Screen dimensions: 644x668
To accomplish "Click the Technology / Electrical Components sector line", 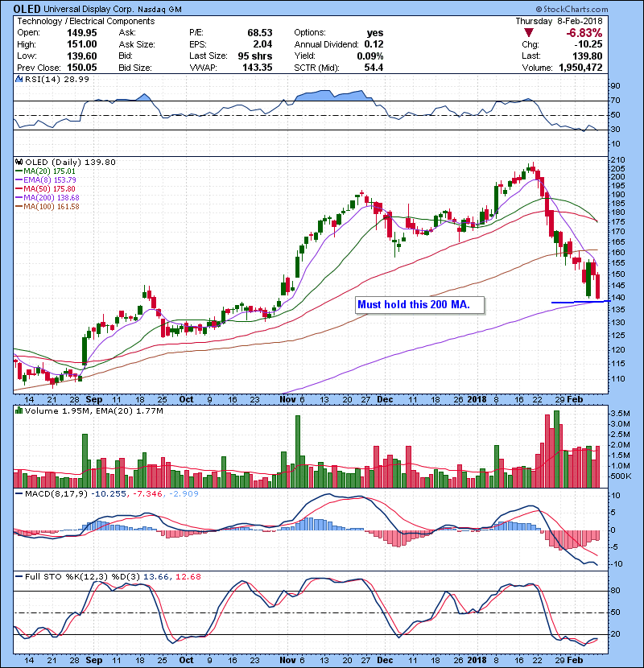I will click(85, 21).
